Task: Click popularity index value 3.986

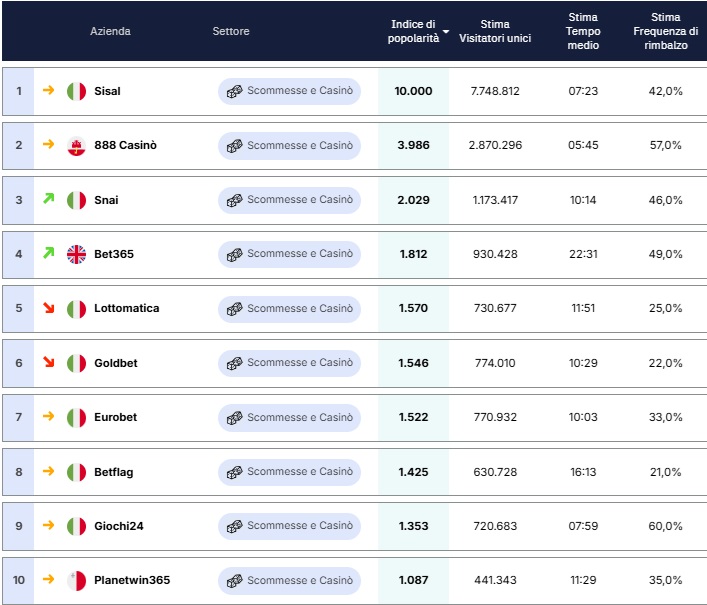Action: (x=413, y=145)
